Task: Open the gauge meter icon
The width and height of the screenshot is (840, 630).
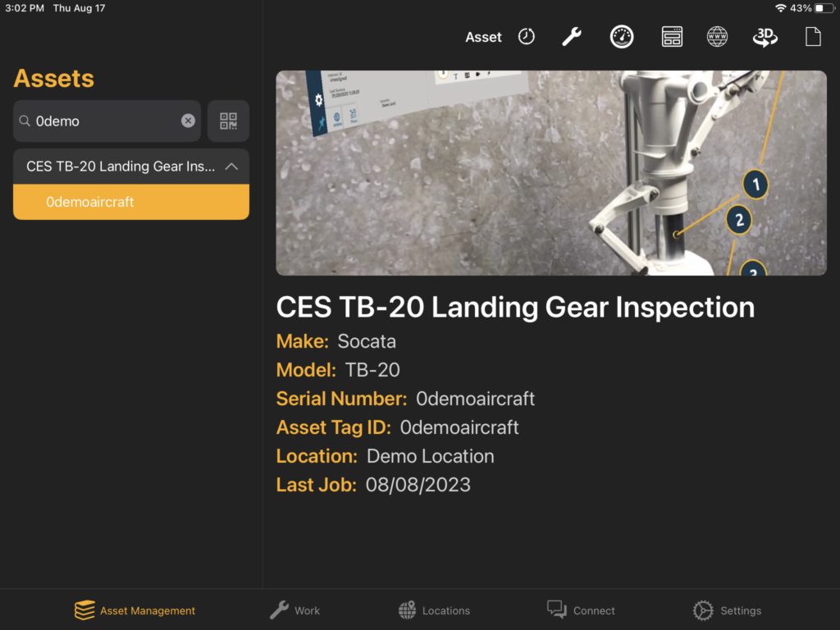Action: point(622,37)
